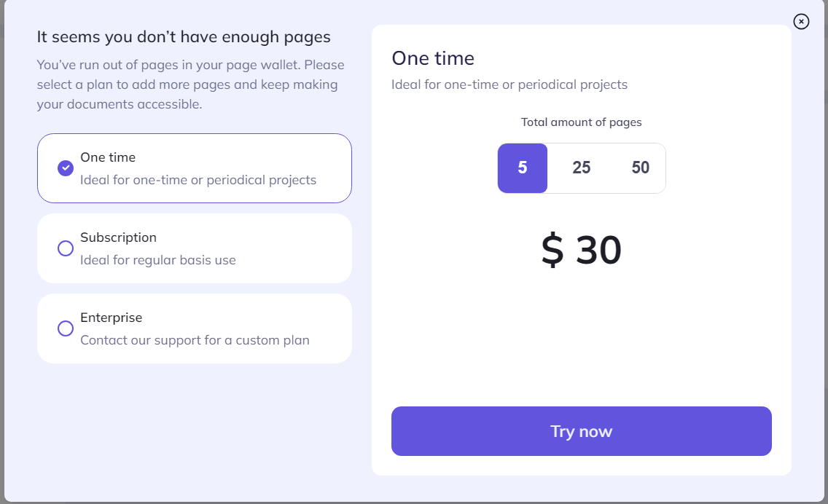The image size is (828, 504).
Task: Click the One time plan card
Action: [194, 168]
